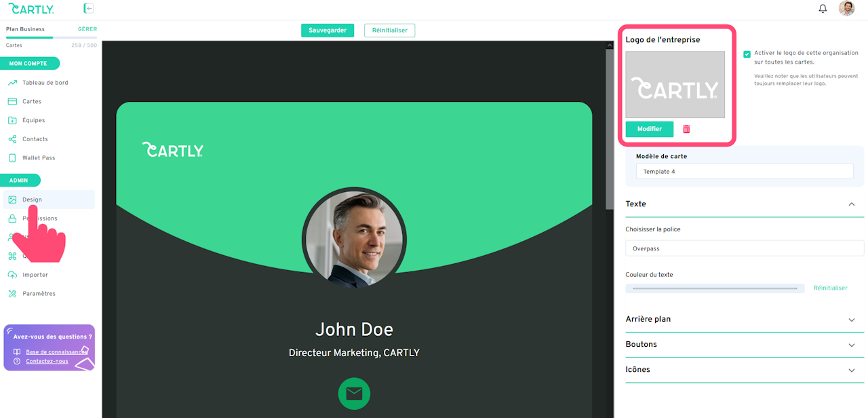This screenshot has height=418, width=868.
Task: Click the green email icon on card preview
Action: coord(354,394)
